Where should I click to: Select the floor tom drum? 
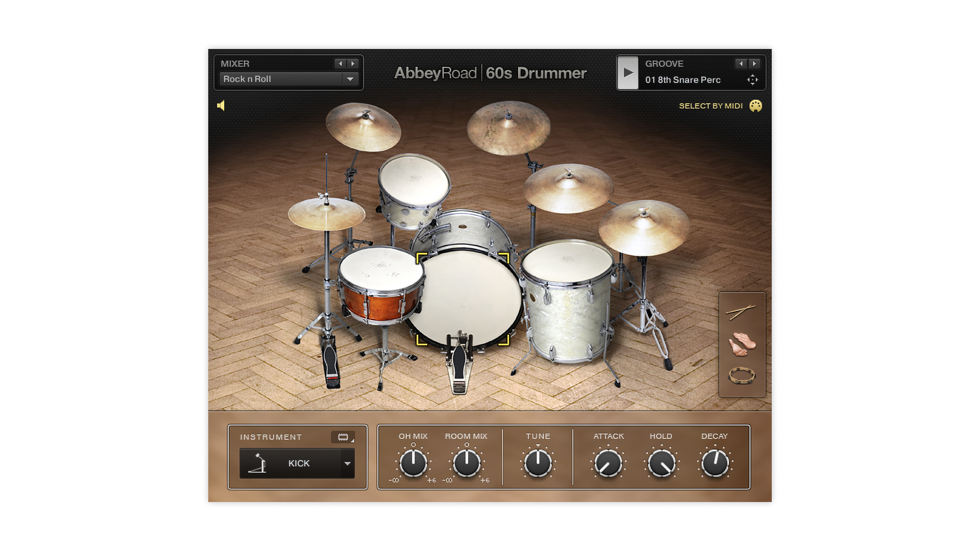[x=567, y=301]
